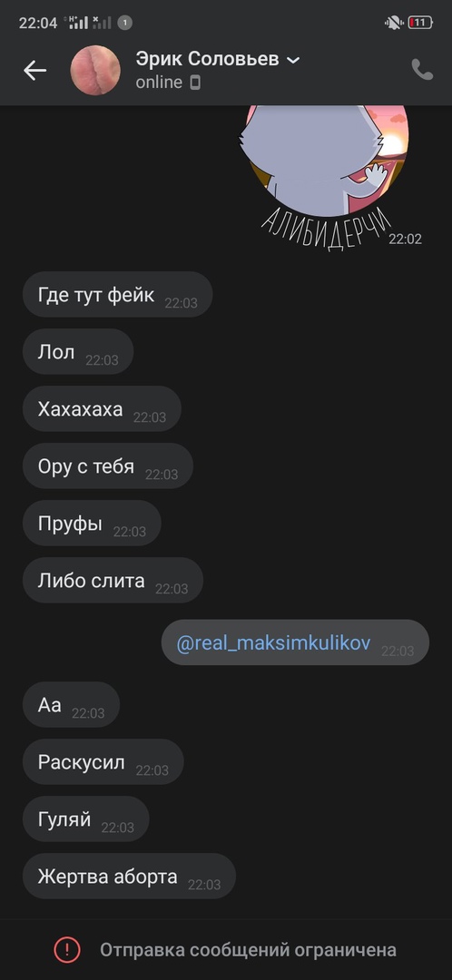Select the Пруфы message bubble
This screenshot has width=452, height=980.
[x=92, y=524]
